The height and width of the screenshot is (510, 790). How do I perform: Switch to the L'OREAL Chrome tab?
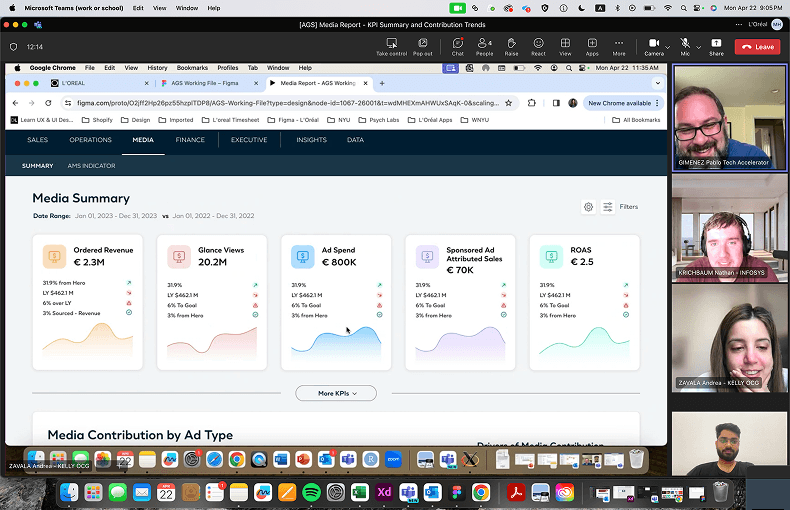[100, 83]
